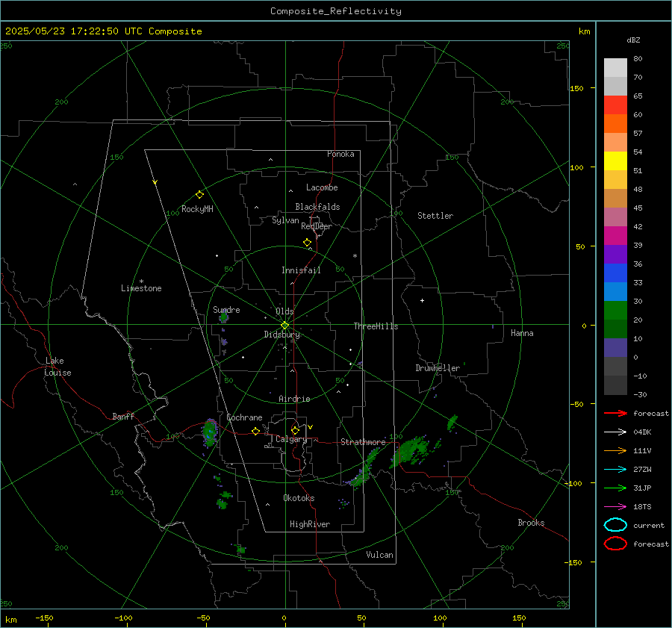Pick the purple swatch below 39 dBZ
The height and width of the screenshot is (628, 672).
615,254
